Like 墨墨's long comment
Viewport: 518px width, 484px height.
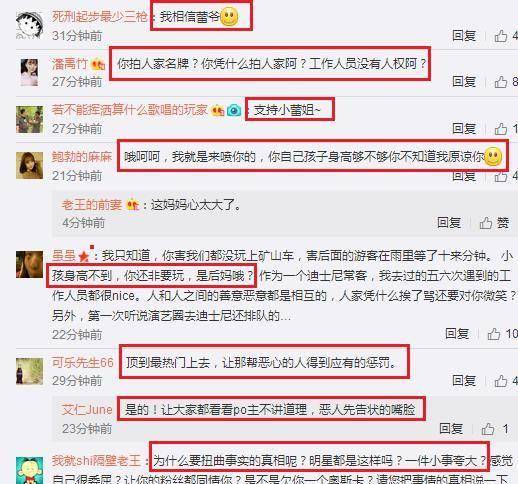(x=503, y=334)
